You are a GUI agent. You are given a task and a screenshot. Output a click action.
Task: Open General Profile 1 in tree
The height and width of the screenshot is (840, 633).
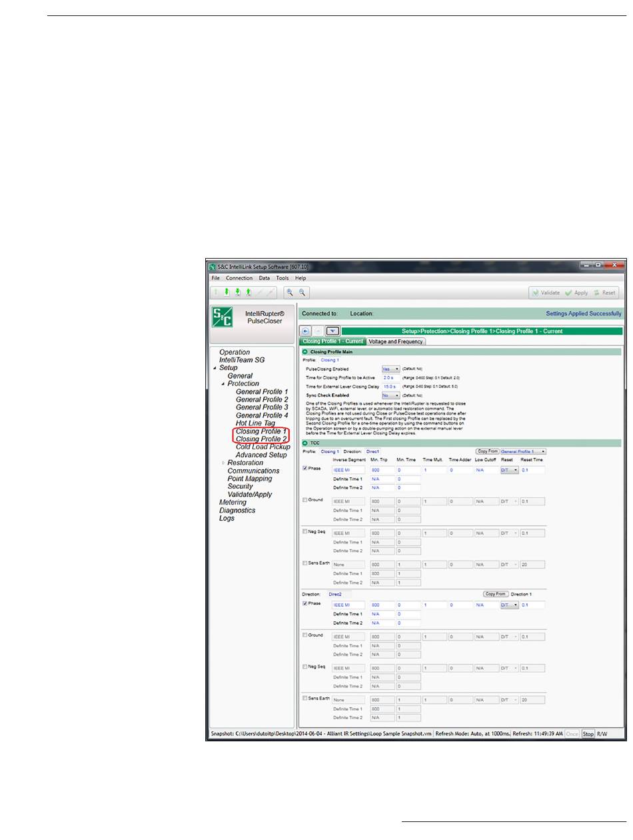click(262, 392)
